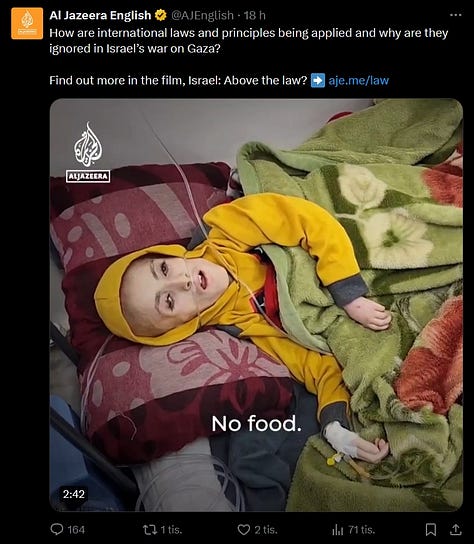Open view analytics bar chart icon

[337, 530]
